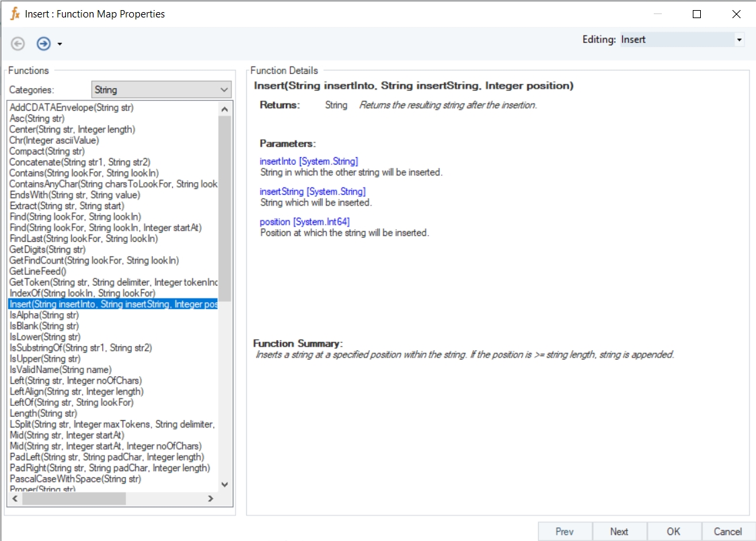Select Length(String str) function

[44, 413]
